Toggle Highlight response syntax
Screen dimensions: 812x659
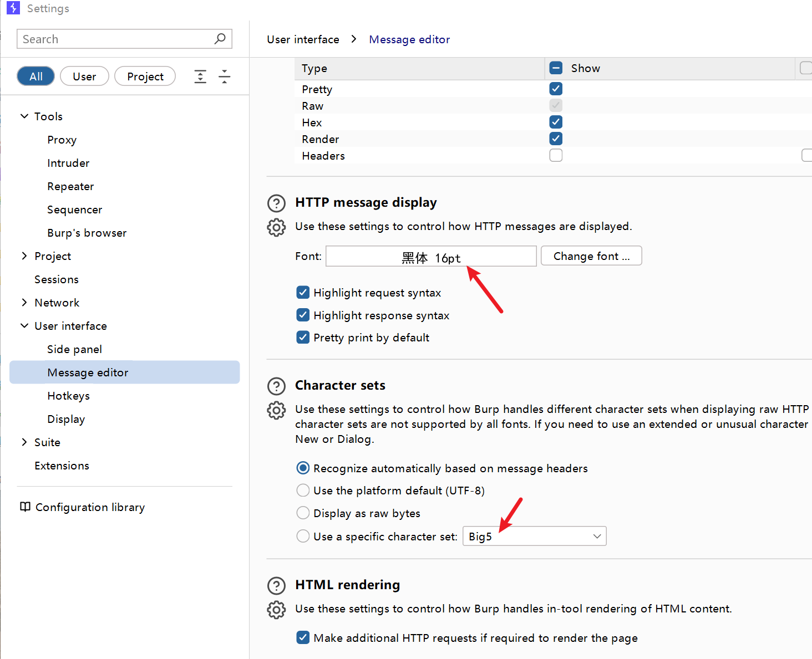coord(303,315)
